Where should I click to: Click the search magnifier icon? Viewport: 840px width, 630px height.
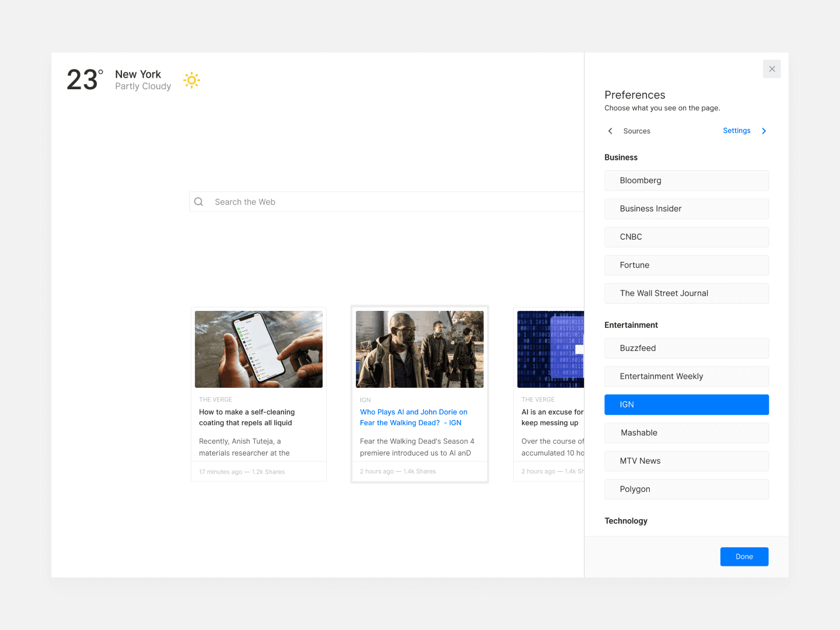coord(199,202)
